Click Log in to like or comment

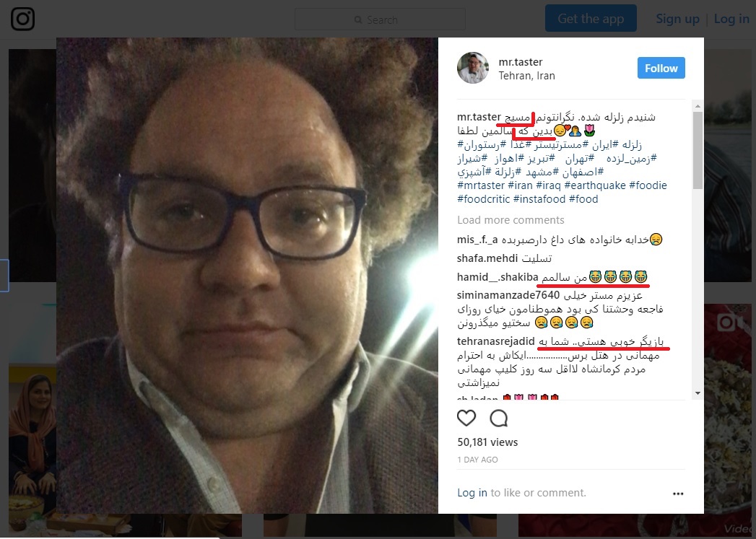tap(472, 493)
